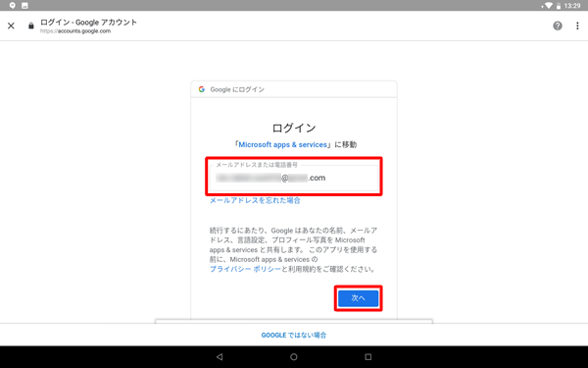Click メールアドレスを忘れた場合 link
Viewport: 588px width, 368px height.
255,200
